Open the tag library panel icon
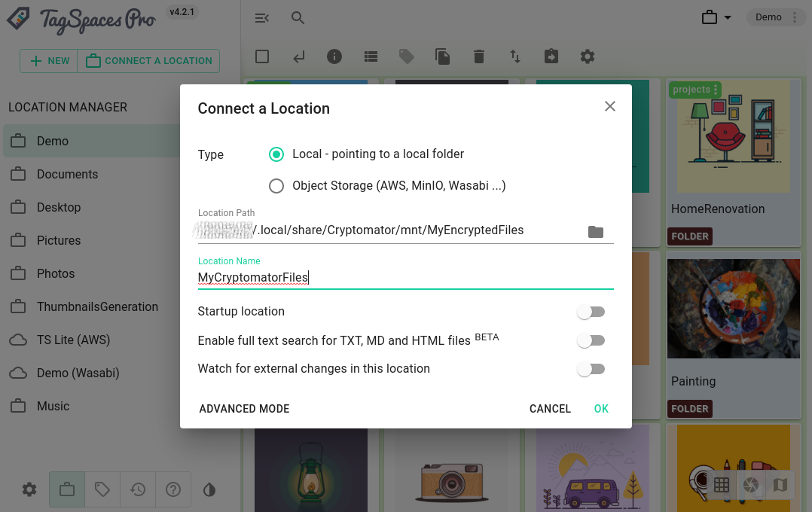This screenshot has height=512, width=812. (102, 489)
